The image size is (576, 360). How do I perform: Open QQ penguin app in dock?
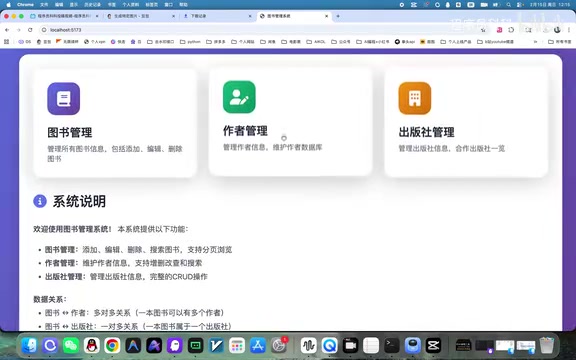coord(91,346)
